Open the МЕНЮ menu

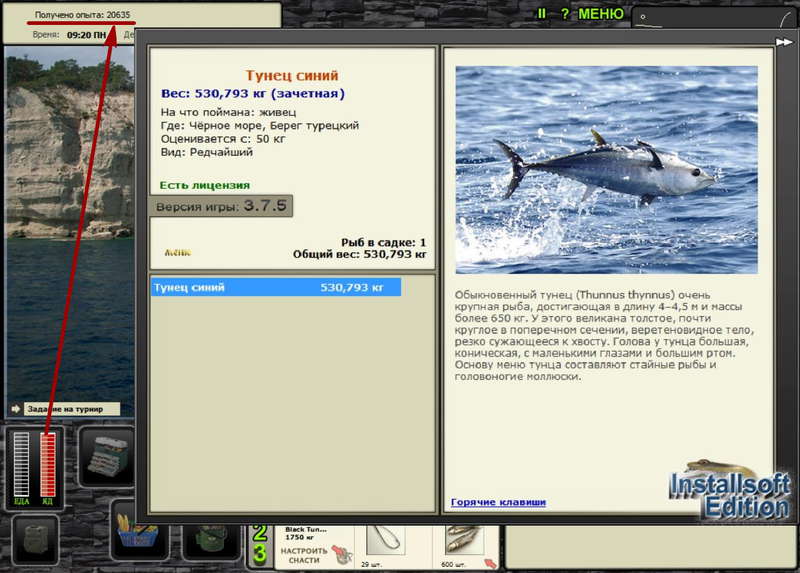pos(601,14)
